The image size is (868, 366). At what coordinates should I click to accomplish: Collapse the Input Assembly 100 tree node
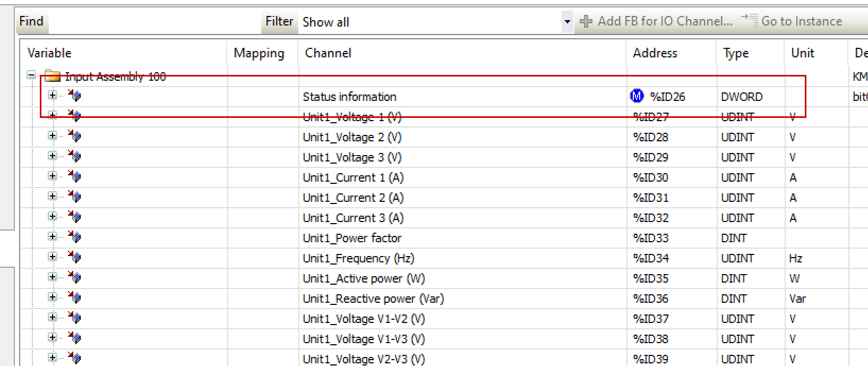(31, 75)
